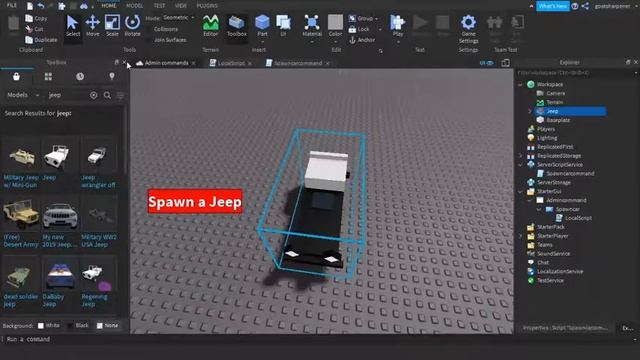
Task: Expand ReplicatedStorage node
Action: pos(520,156)
